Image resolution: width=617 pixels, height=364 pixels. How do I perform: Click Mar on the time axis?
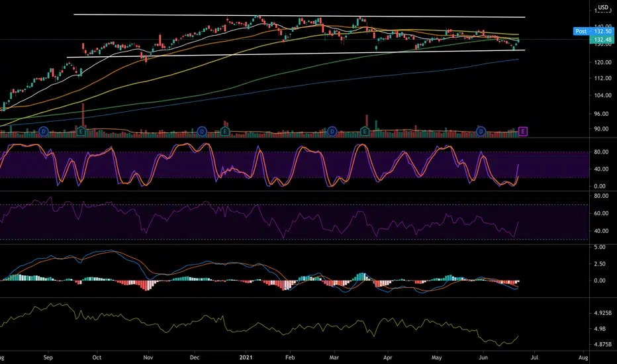coord(334,357)
